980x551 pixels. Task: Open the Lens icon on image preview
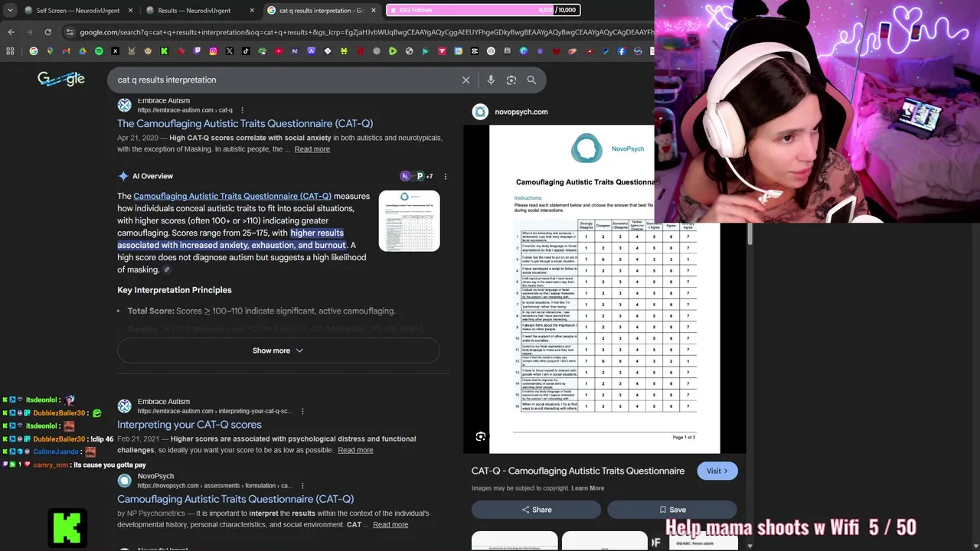pyautogui.click(x=480, y=436)
